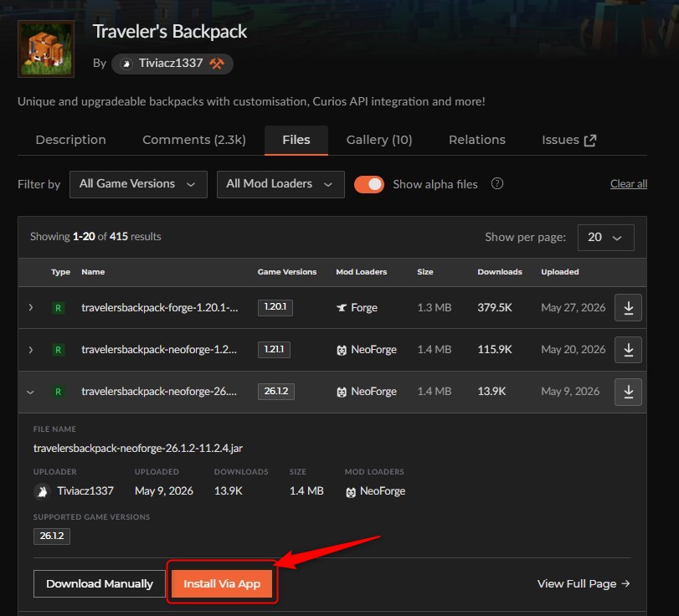The width and height of the screenshot is (679, 616).
Task: Open the Gallery (10) tab
Action: point(379,140)
